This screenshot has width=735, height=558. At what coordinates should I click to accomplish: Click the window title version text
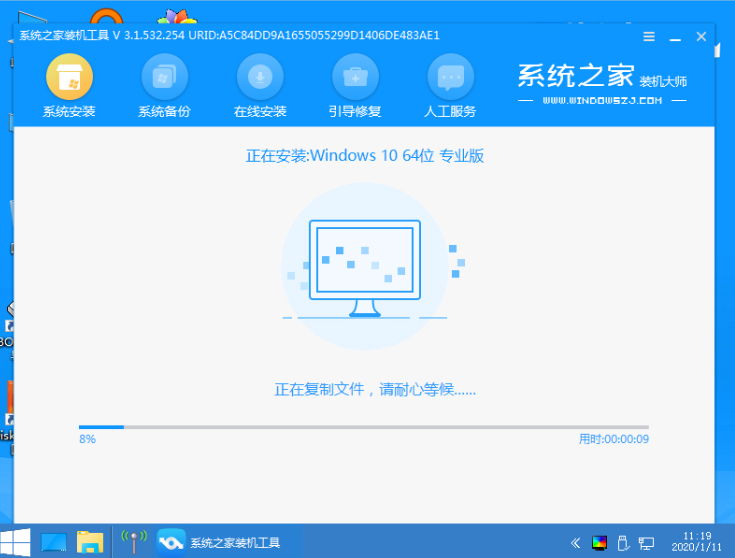click(x=230, y=36)
